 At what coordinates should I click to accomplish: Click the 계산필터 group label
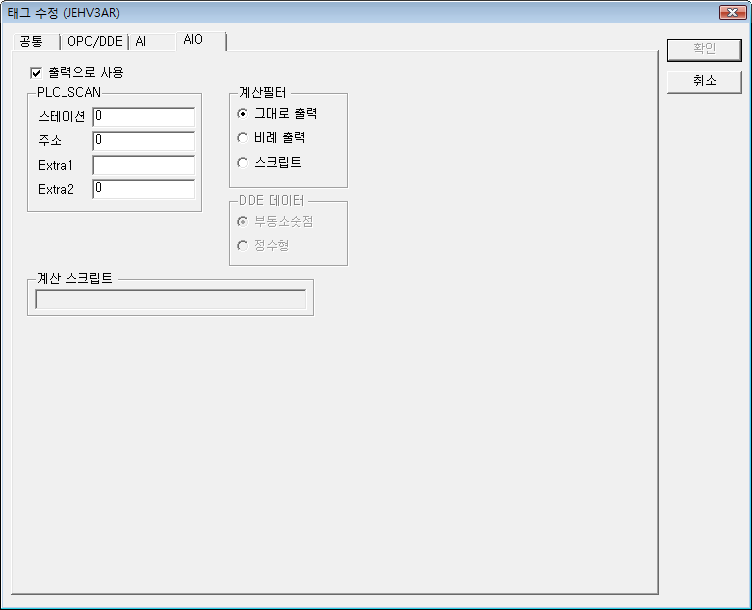click(263, 92)
